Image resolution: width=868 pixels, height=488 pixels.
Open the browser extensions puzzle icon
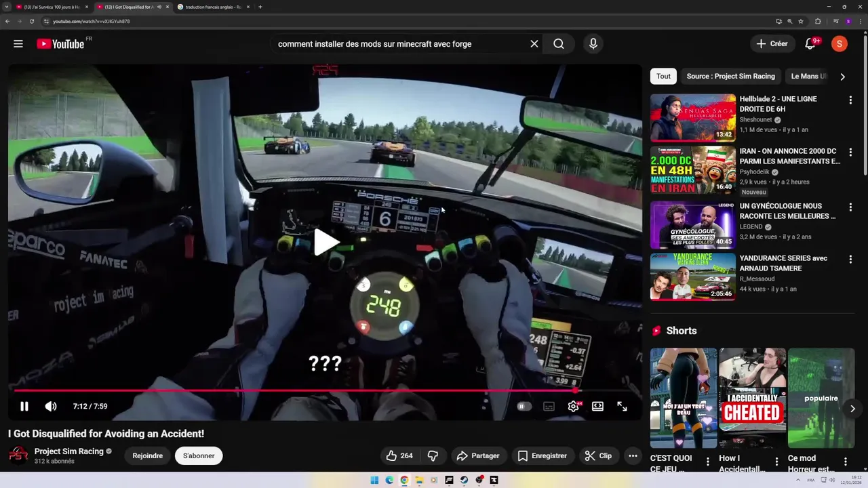(x=818, y=21)
